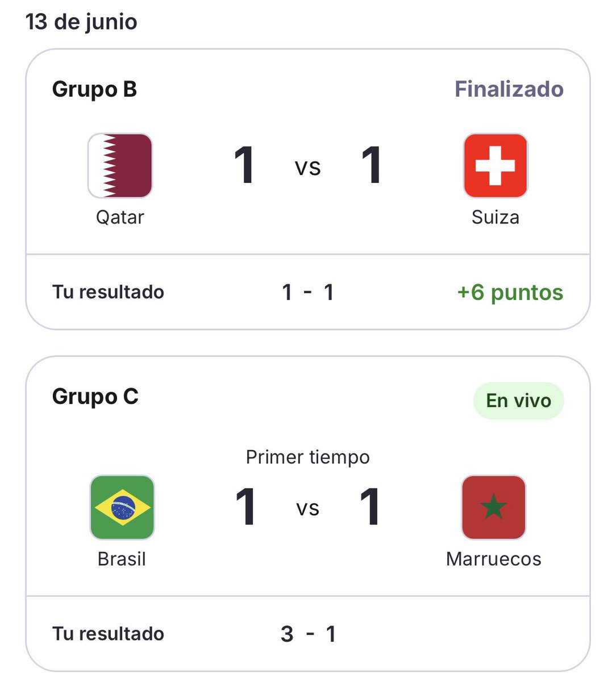Click Brasil's live score of 1

click(245, 507)
